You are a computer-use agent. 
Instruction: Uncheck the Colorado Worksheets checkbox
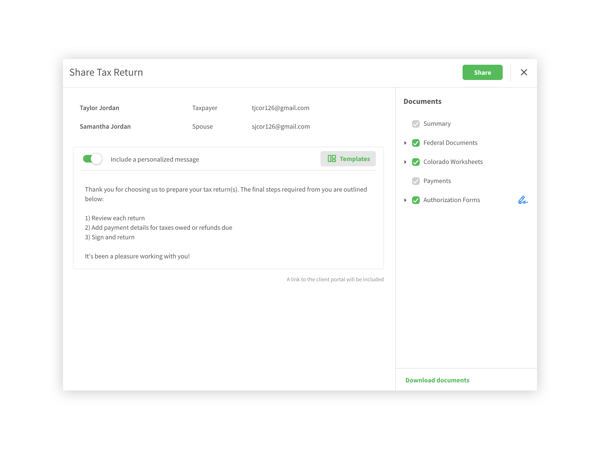(x=416, y=162)
